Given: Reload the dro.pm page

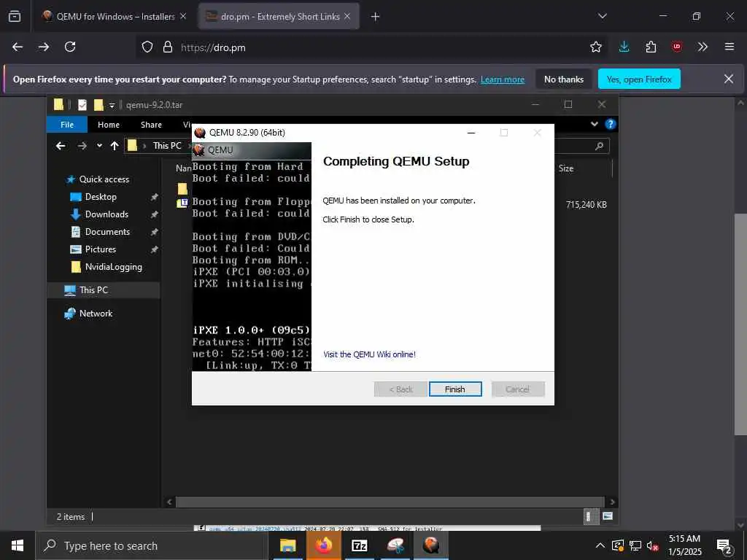Looking at the screenshot, I should [70, 47].
